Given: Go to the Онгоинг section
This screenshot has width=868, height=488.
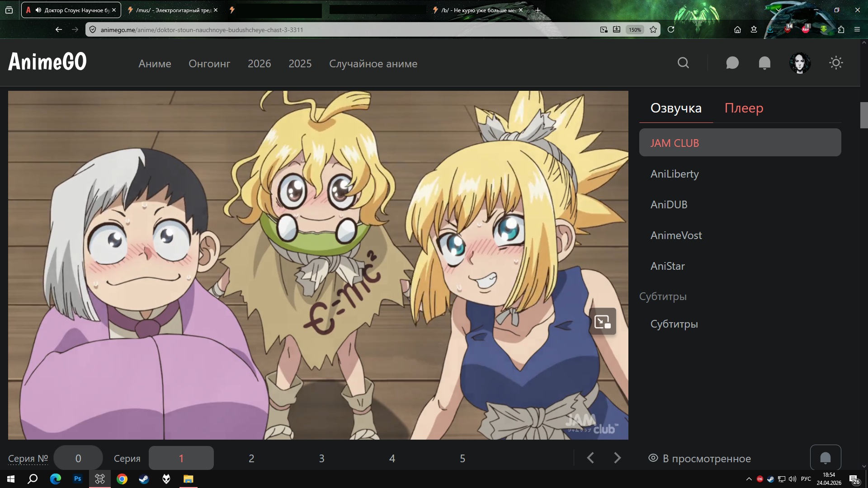Looking at the screenshot, I should click(209, 64).
